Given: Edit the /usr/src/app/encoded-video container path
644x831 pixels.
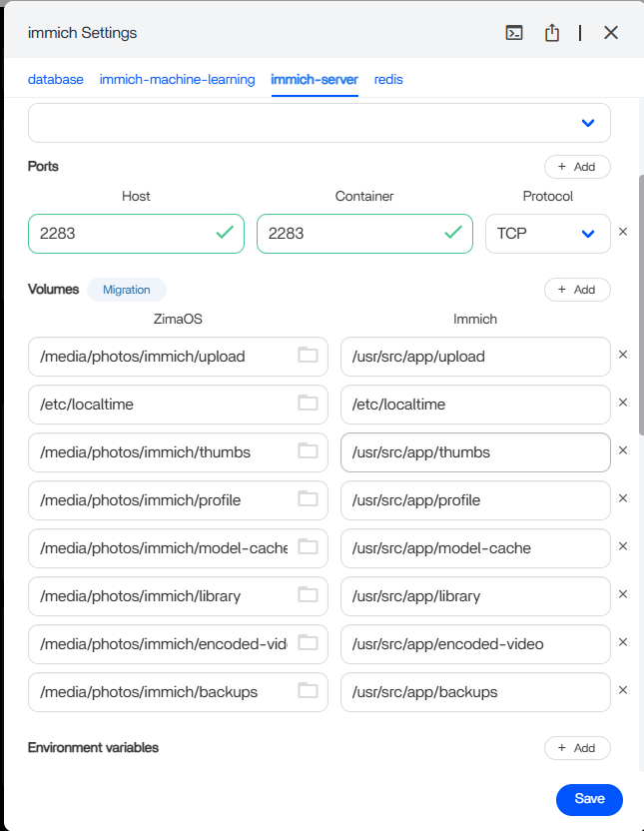Looking at the screenshot, I should (475, 644).
